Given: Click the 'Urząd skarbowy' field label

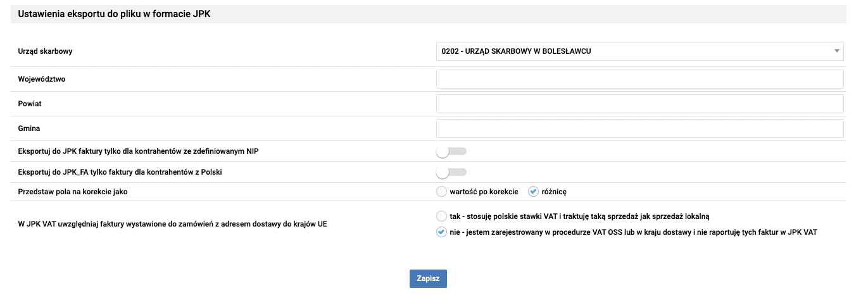Looking at the screenshot, I should coord(45,51).
